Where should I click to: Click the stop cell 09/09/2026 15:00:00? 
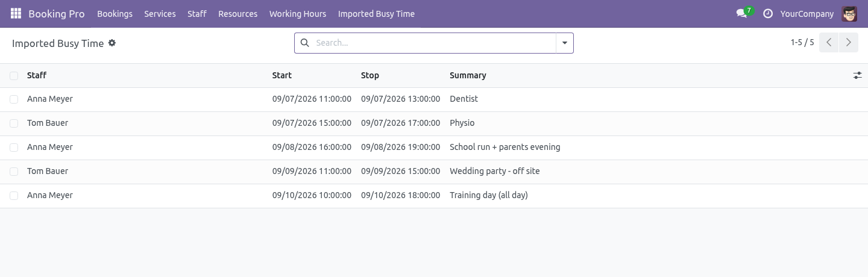pyautogui.click(x=400, y=171)
